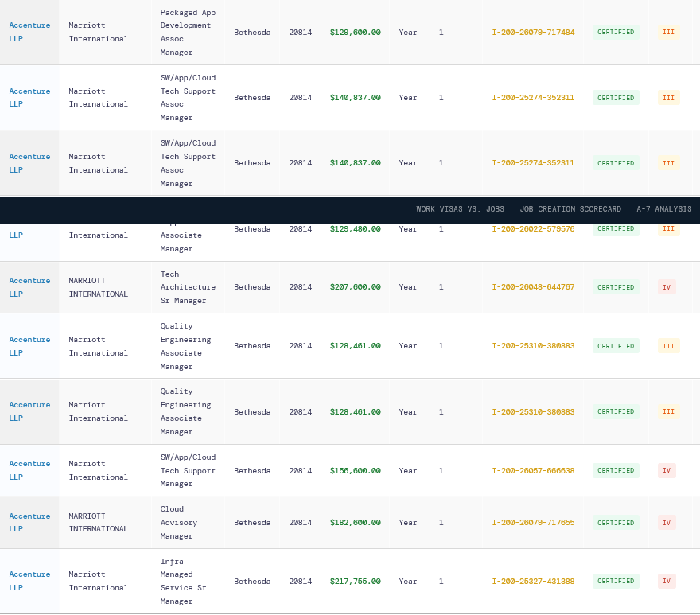Viewport: 700px width, 615px height.
Task: Select the $129,480.00 salary cell
Action: [x=356, y=228]
